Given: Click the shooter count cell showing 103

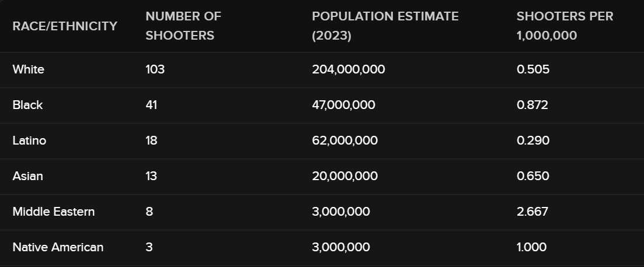Looking at the screenshot, I should (155, 70).
